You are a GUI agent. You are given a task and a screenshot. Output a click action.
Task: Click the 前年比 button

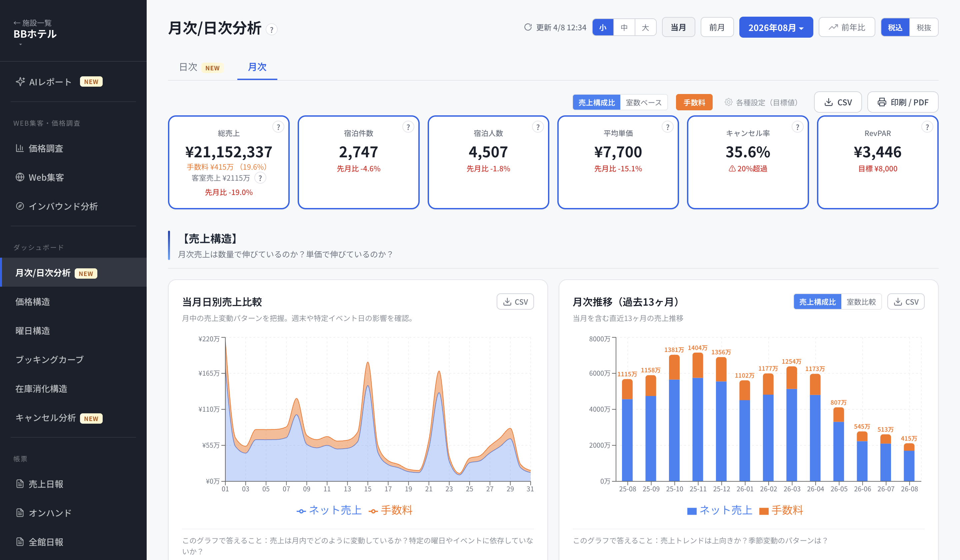(x=846, y=27)
